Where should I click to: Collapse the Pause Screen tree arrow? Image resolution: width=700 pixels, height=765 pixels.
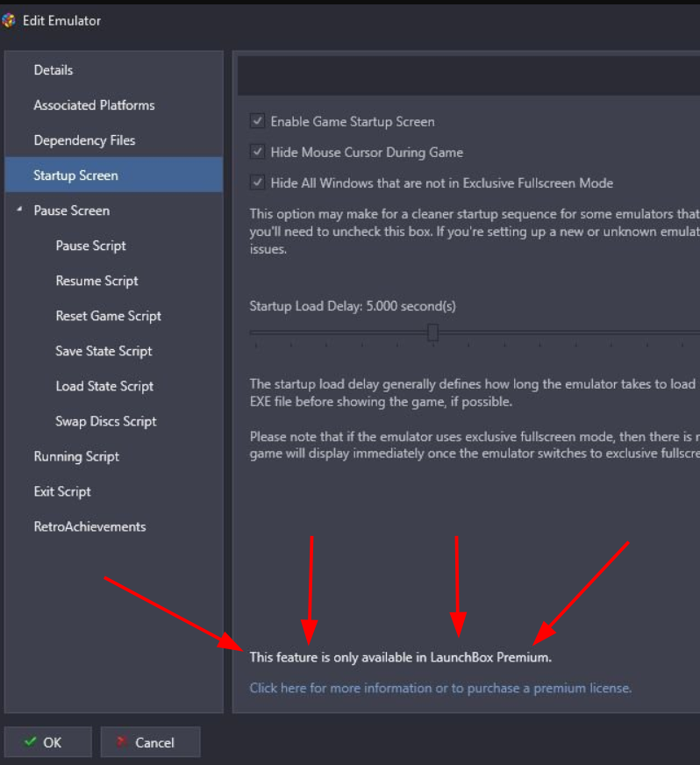(x=19, y=210)
